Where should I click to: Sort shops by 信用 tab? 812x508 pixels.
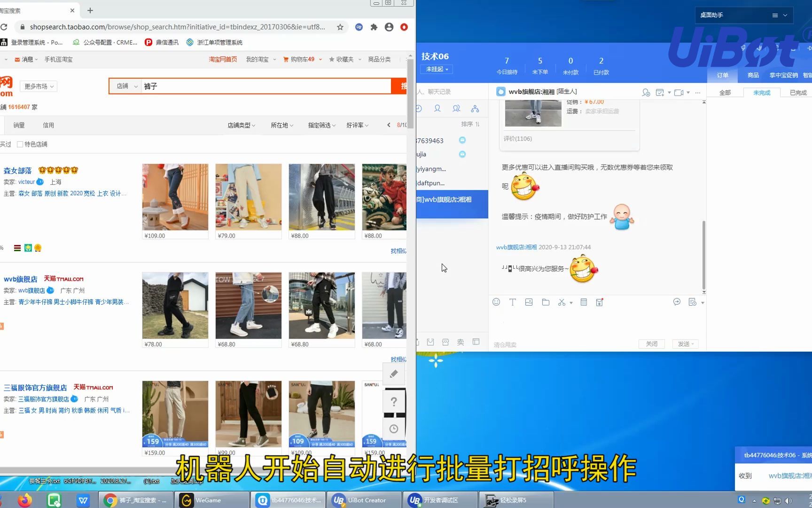click(48, 125)
